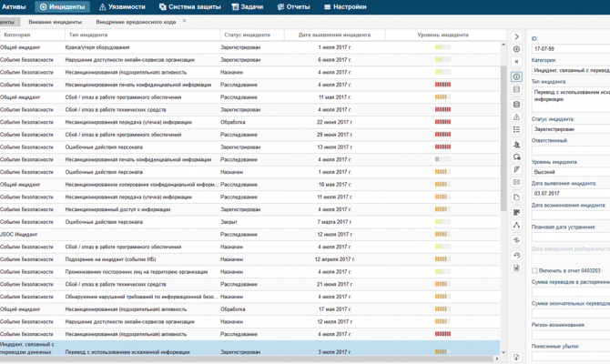The image size is (610, 364).
Task: Open the warning triangle icon in the sidebar
Action: tap(516, 116)
